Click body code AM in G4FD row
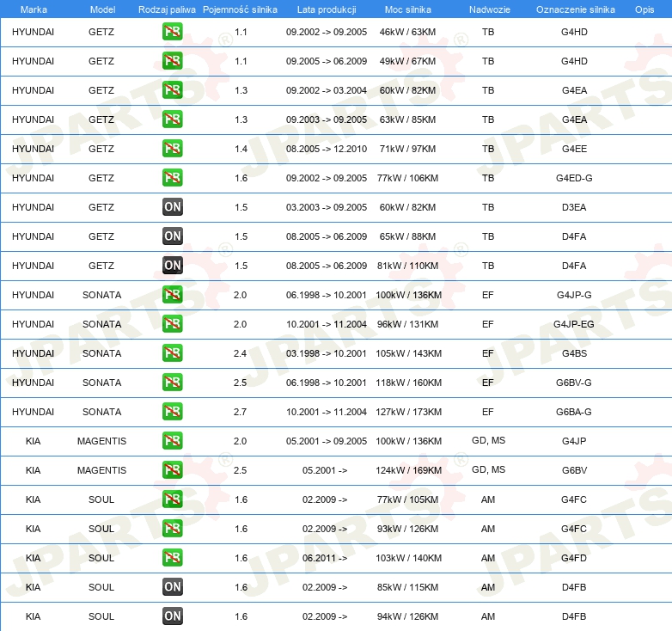Viewport: 672px width, 631px height. tap(488, 558)
